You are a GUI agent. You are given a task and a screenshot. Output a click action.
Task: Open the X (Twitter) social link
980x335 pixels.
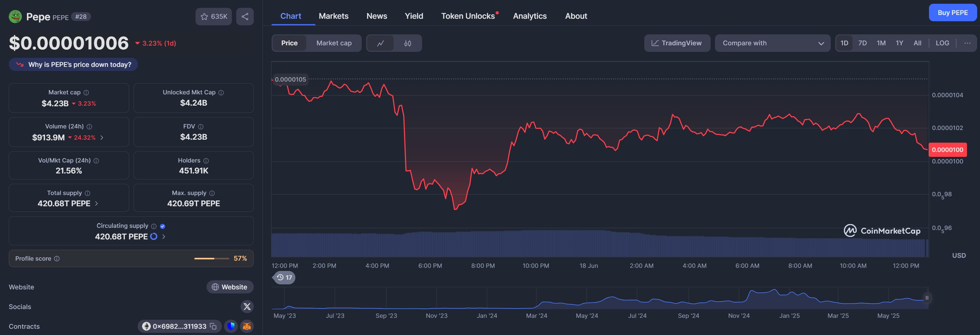pos(247,307)
